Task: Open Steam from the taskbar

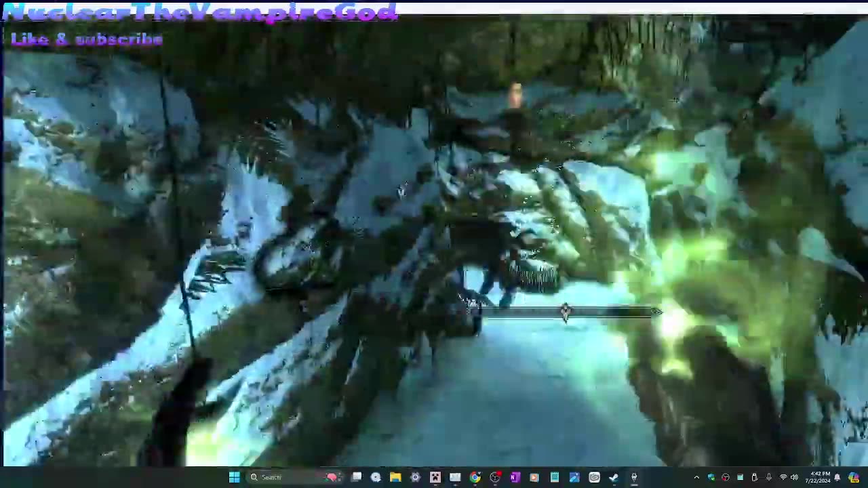Action: tap(613, 477)
